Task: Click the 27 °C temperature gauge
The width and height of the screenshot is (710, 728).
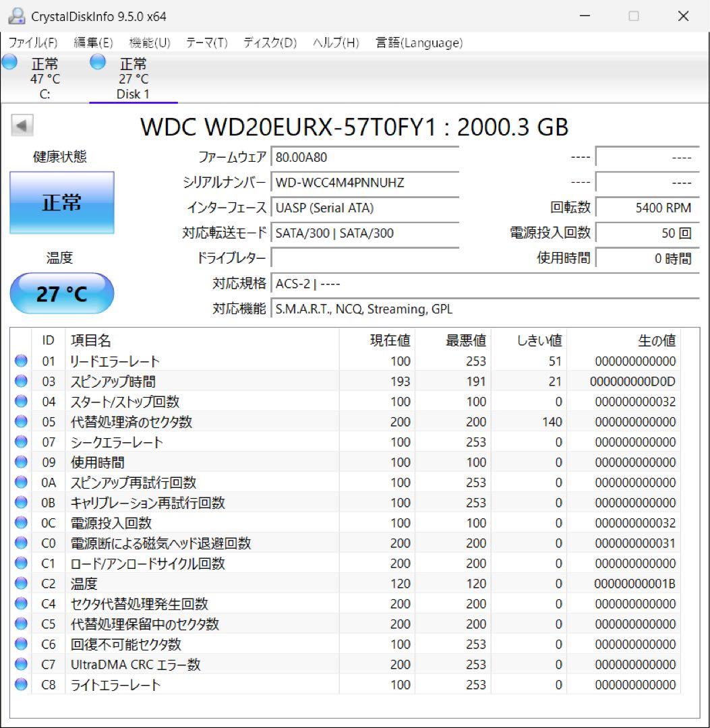Action: tap(61, 293)
